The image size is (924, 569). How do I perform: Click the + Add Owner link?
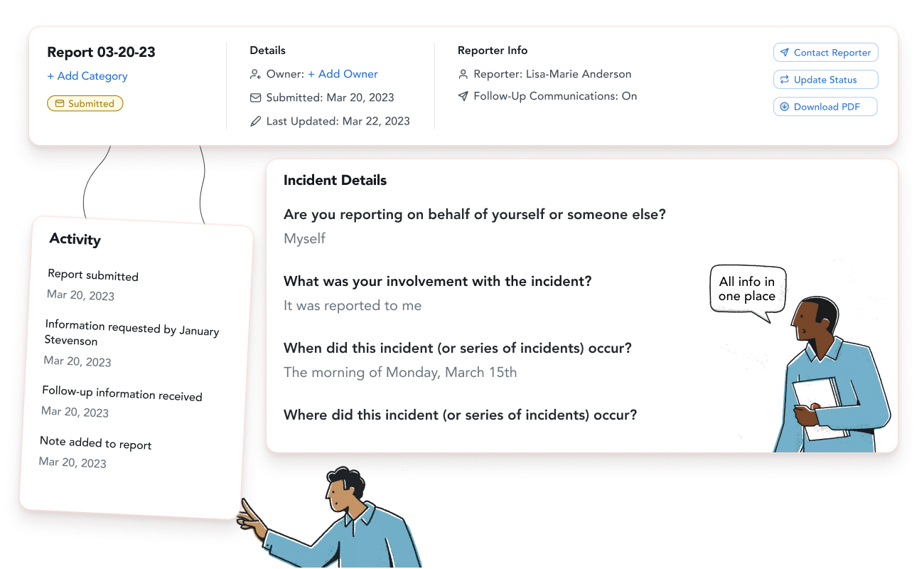click(x=343, y=74)
